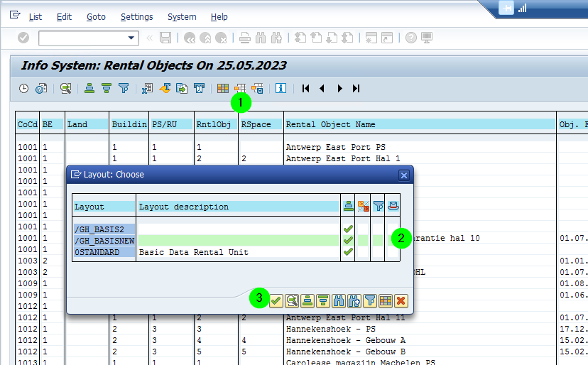Click the Last Page icon in standard toolbar
588x365 pixels.
click(348, 38)
